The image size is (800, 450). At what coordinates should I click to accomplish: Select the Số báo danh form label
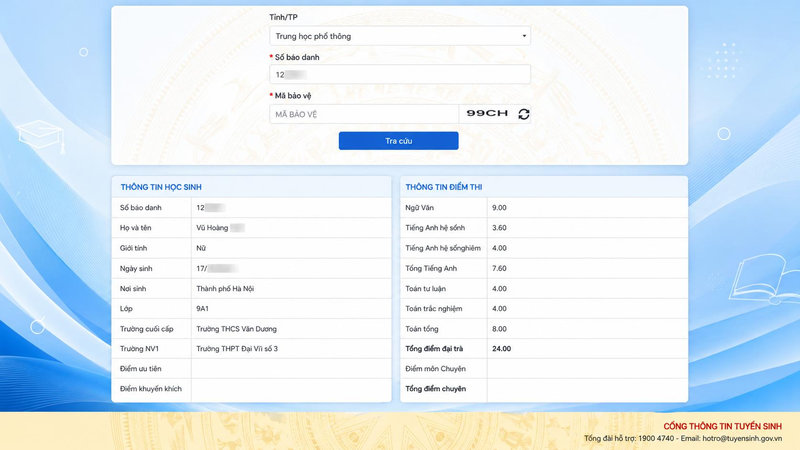[x=297, y=57]
